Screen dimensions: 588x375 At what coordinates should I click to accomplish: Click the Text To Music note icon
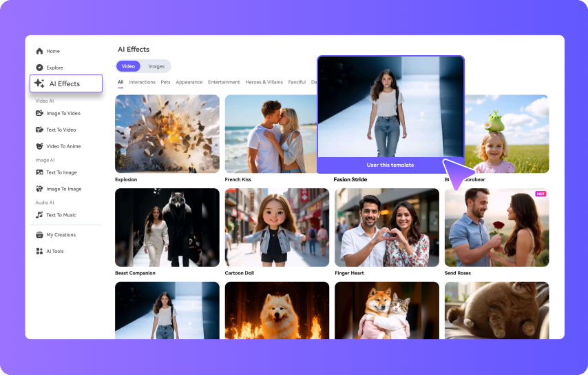point(39,214)
